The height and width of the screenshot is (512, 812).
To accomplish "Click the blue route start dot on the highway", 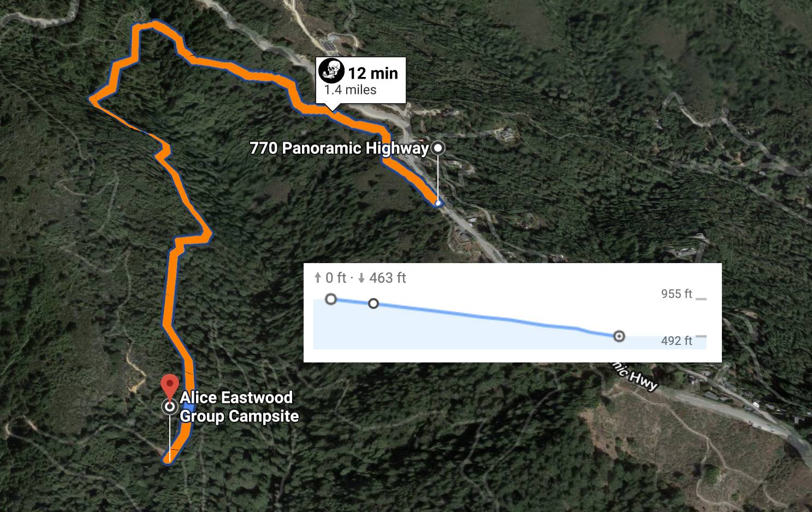I will (438, 204).
